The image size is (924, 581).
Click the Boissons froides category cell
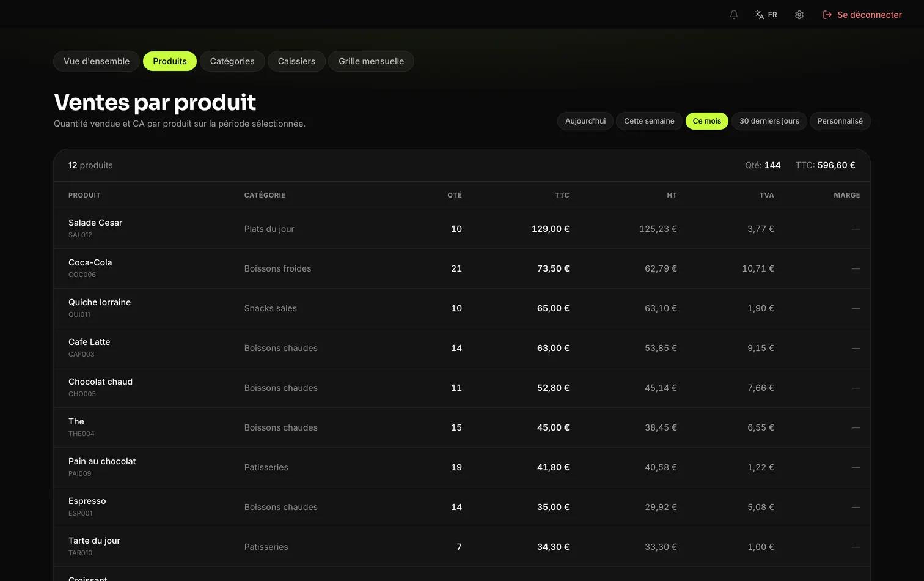pyautogui.click(x=278, y=268)
